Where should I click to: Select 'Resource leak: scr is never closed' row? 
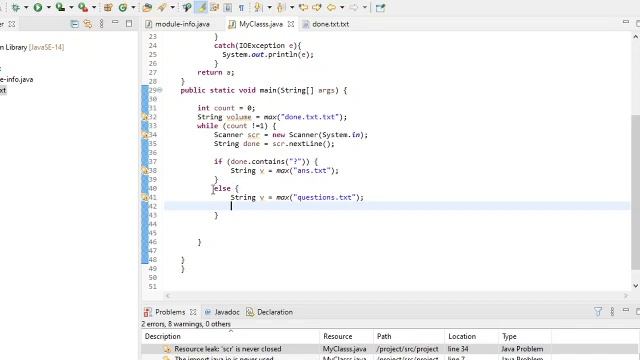click(x=390, y=349)
